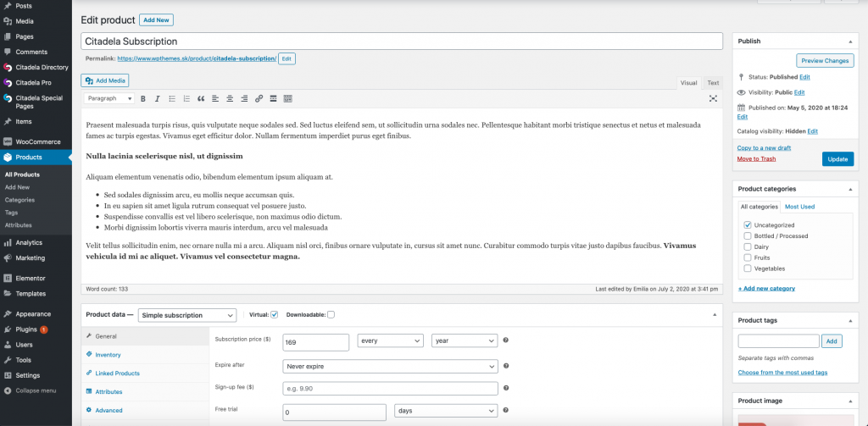Open WooCommerce menu in sidebar
Screen dimensions: 868x426
click(36, 141)
